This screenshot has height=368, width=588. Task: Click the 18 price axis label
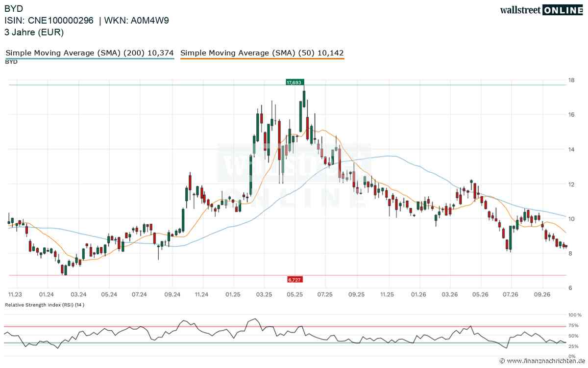point(571,80)
